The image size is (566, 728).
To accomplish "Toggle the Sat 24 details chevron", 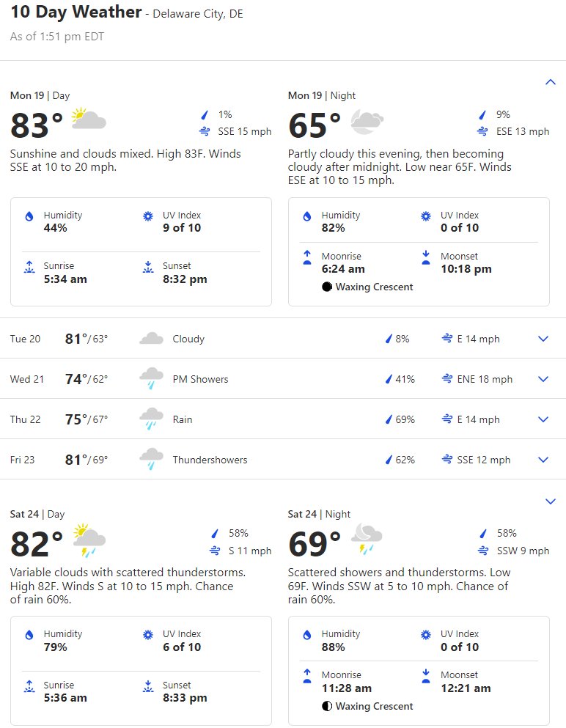I will 550,501.
